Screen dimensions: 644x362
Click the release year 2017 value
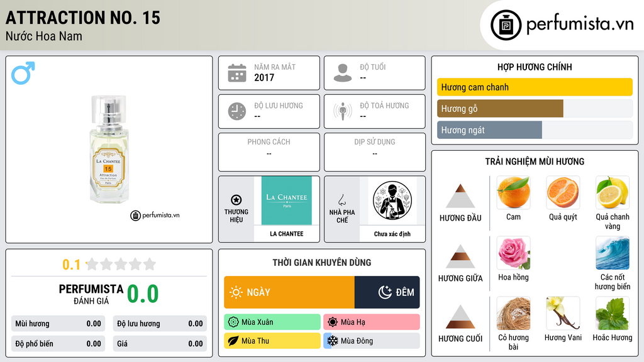click(x=264, y=77)
